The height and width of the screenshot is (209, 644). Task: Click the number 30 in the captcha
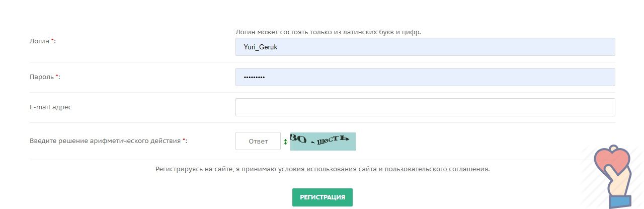pos(298,138)
